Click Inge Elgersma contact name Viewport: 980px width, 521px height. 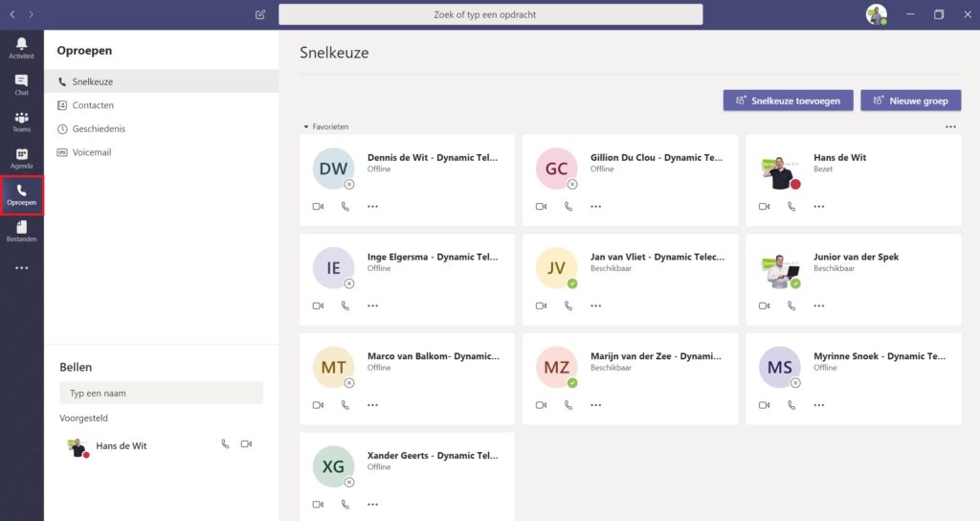click(x=433, y=257)
